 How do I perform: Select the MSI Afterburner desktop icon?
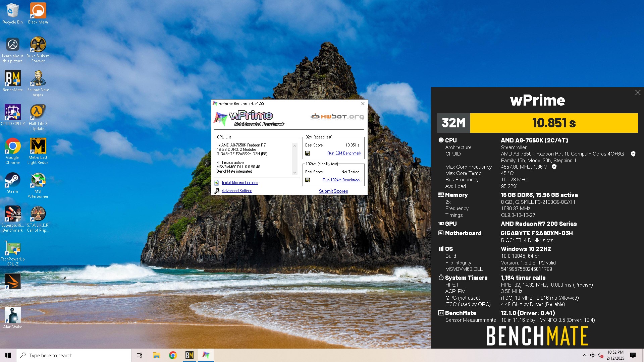coord(38,185)
